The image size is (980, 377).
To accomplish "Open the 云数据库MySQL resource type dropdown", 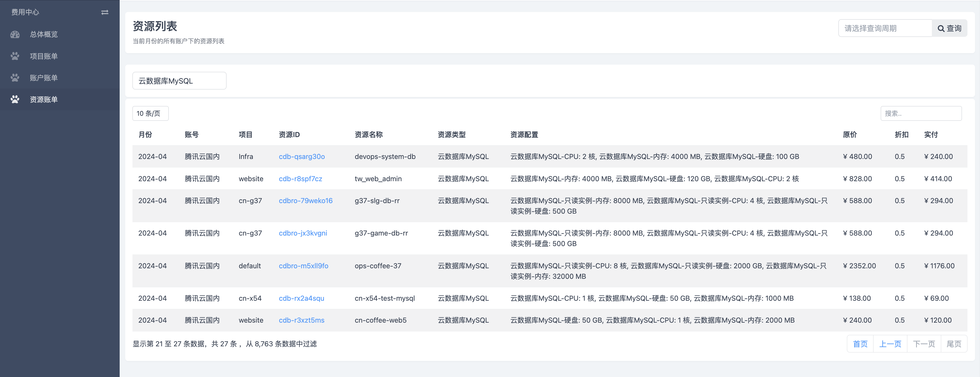I will (179, 81).
